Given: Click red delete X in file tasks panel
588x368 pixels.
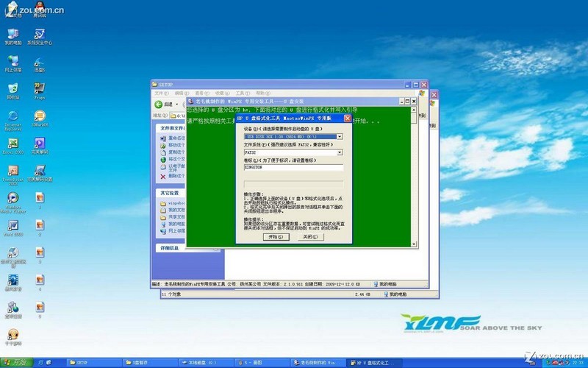Looking at the screenshot, I should 162,177.
